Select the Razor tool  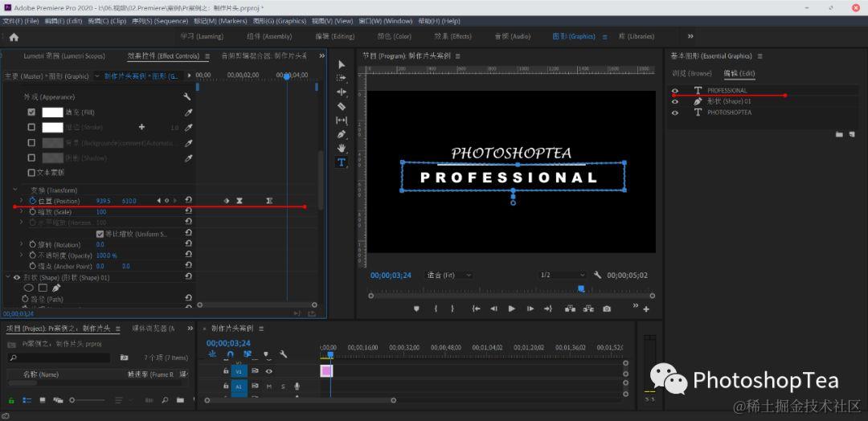[x=341, y=106]
